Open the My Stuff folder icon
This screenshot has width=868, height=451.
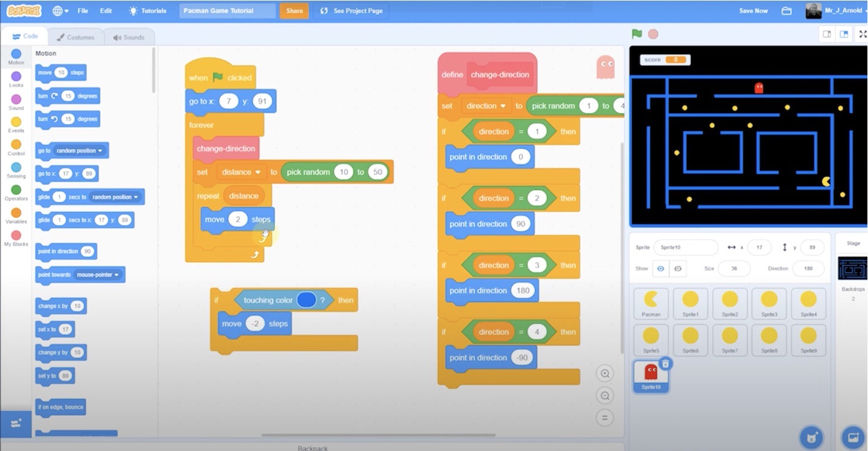[x=786, y=11]
